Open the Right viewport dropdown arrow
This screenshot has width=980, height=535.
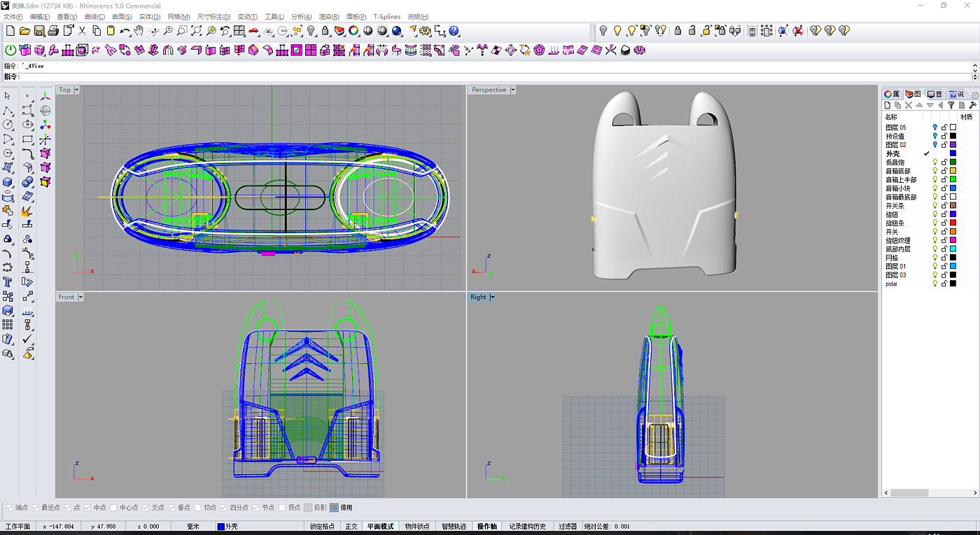point(492,297)
